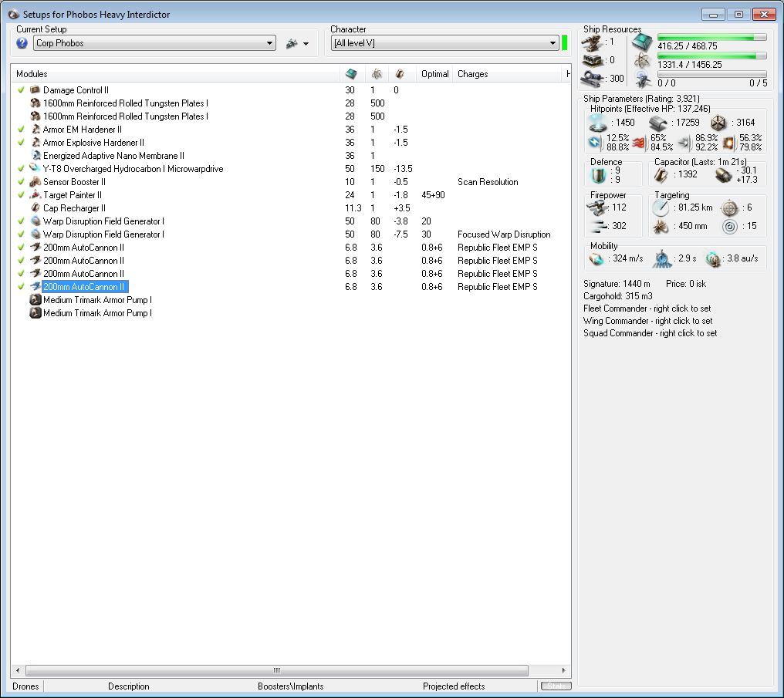Click the second Medium Trimark Armor Pump icon
Screen dimensions: 784x698
pos(35,313)
